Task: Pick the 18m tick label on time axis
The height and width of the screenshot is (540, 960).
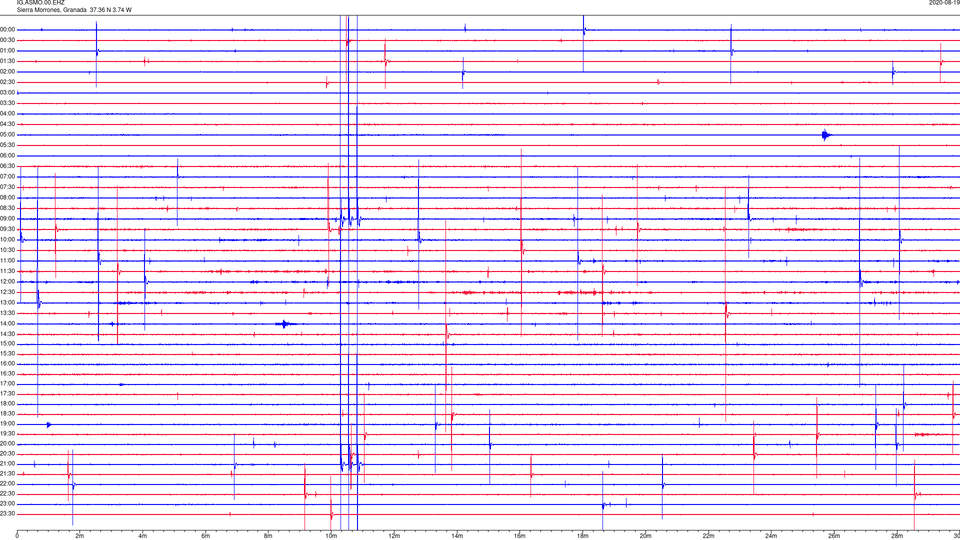Action: coord(583,536)
